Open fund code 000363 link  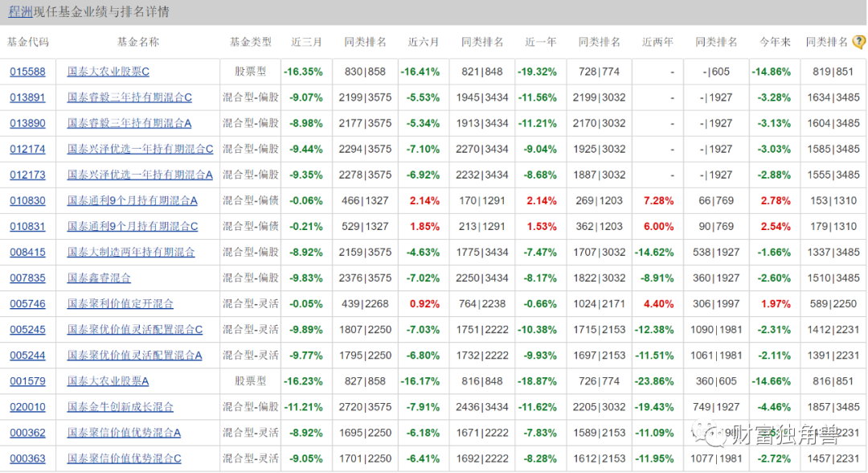coord(27,459)
